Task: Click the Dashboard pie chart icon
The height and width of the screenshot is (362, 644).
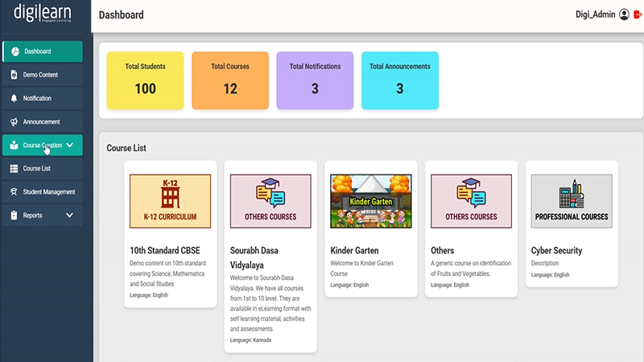Action: pyautogui.click(x=14, y=51)
